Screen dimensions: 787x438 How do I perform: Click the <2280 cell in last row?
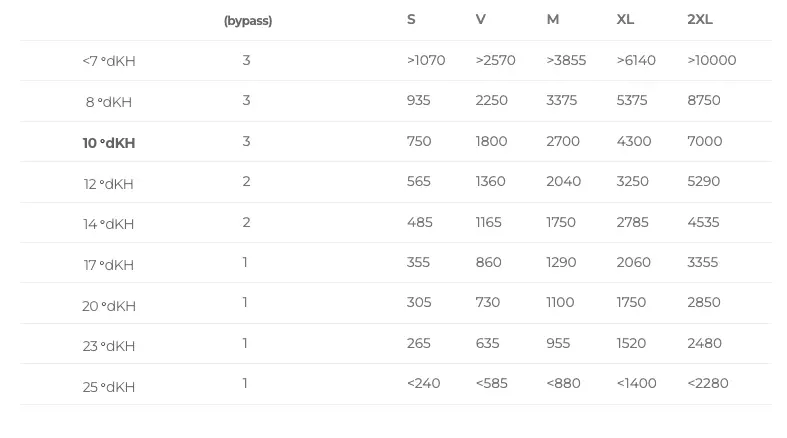pyautogui.click(x=708, y=384)
